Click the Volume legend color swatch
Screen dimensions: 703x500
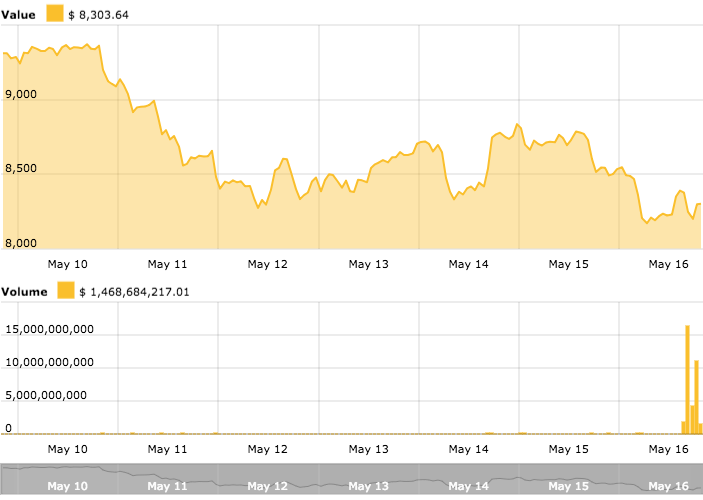[x=66, y=291]
